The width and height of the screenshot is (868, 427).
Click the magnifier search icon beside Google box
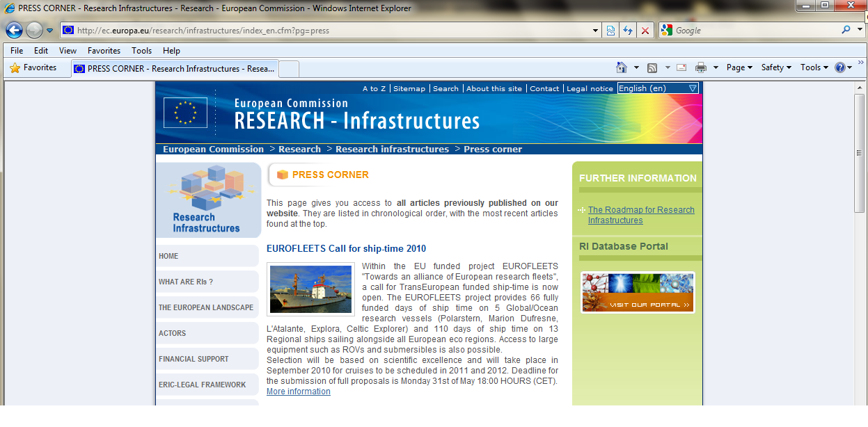pos(846,31)
